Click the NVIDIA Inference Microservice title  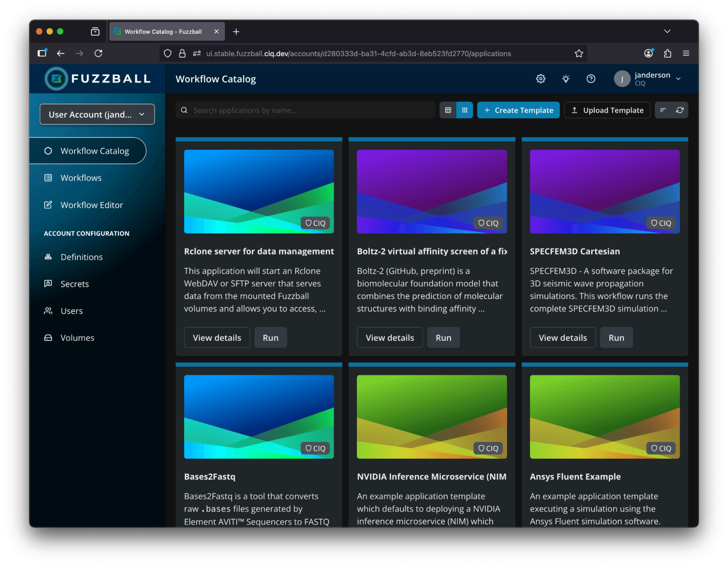click(x=432, y=476)
